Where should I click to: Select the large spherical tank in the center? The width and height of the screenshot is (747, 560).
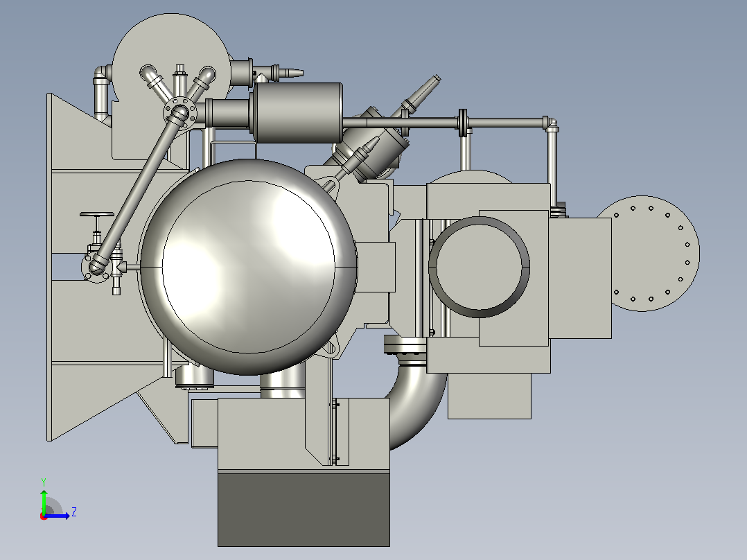point(249,268)
